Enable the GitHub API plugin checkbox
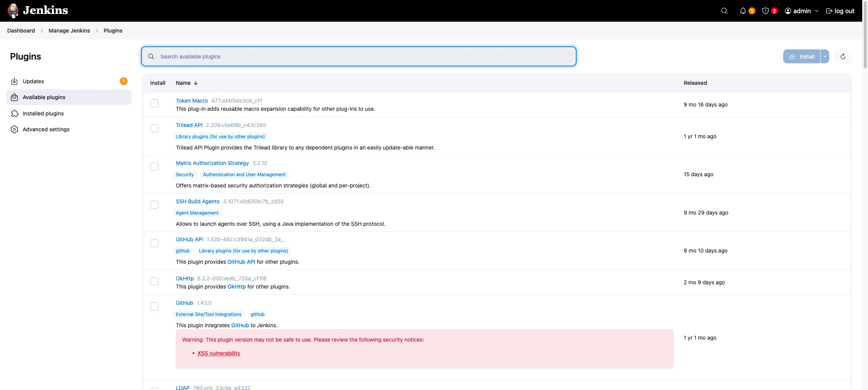The width and height of the screenshot is (868, 390). pyautogui.click(x=154, y=243)
